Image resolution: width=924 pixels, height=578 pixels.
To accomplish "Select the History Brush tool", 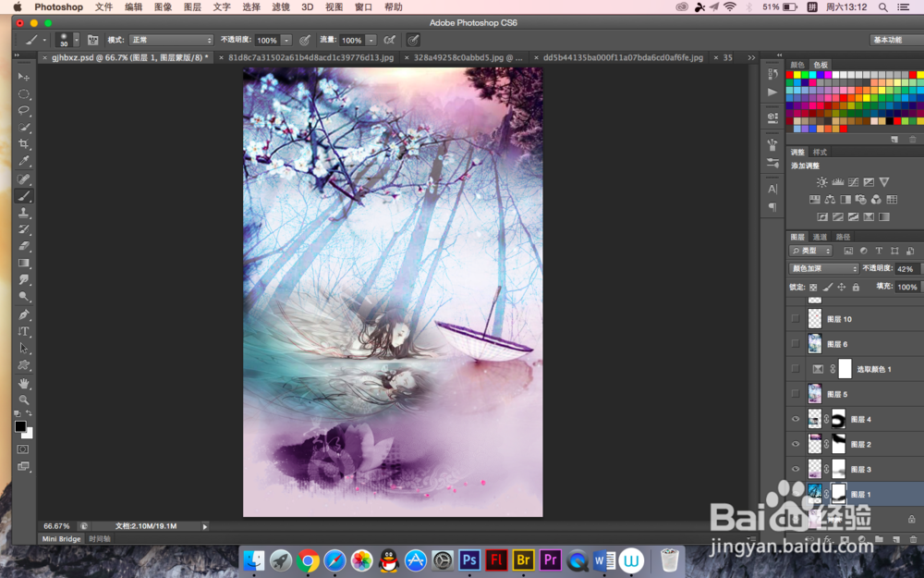I will [x=24, y=229].
